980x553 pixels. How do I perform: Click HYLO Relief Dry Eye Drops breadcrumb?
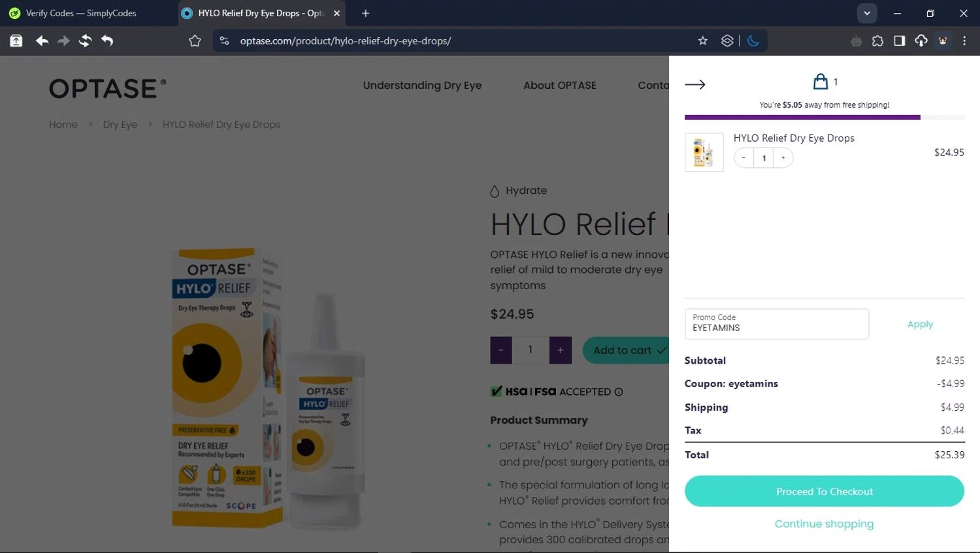[x=221, y=124]
